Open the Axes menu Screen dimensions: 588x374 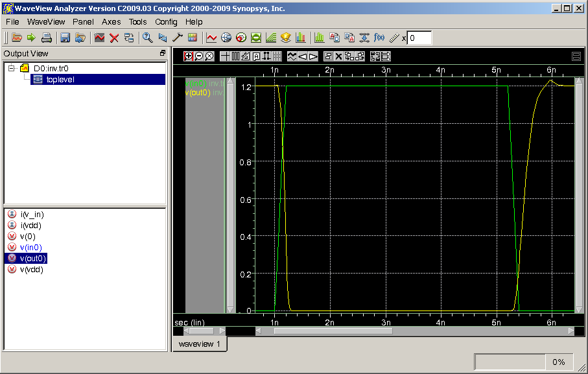click(111, 21)
